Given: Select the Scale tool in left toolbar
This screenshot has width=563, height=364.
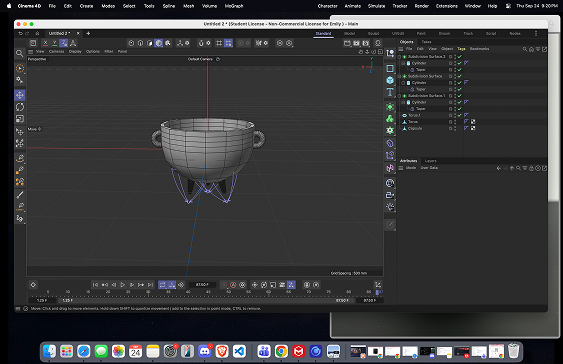Looking at the screenshot, I should click(x=20, y=119).
